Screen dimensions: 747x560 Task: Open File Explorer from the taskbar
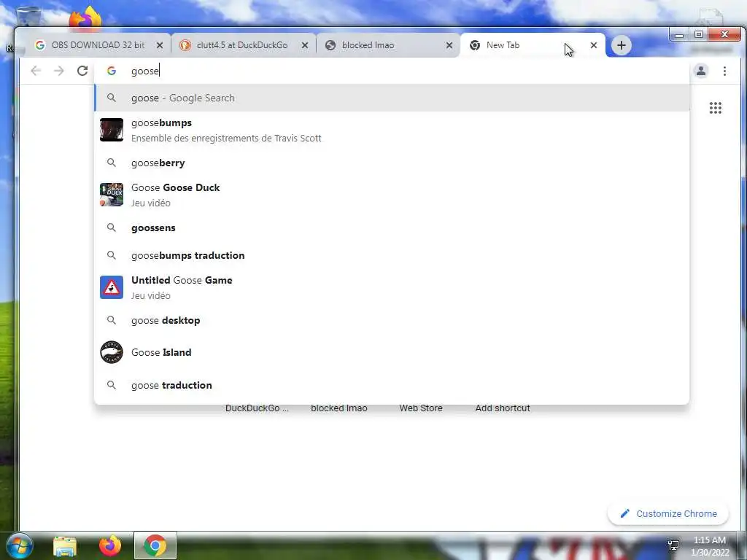[x=65, y=546]
